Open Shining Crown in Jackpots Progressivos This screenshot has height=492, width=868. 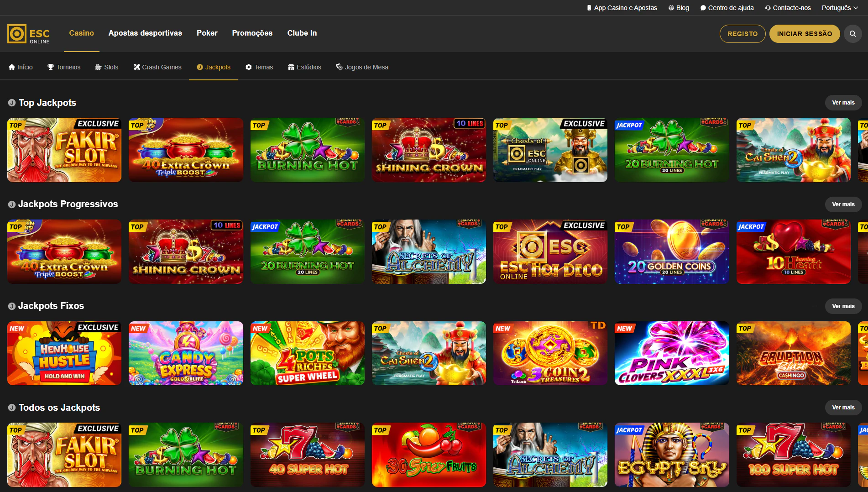[186, 252]
